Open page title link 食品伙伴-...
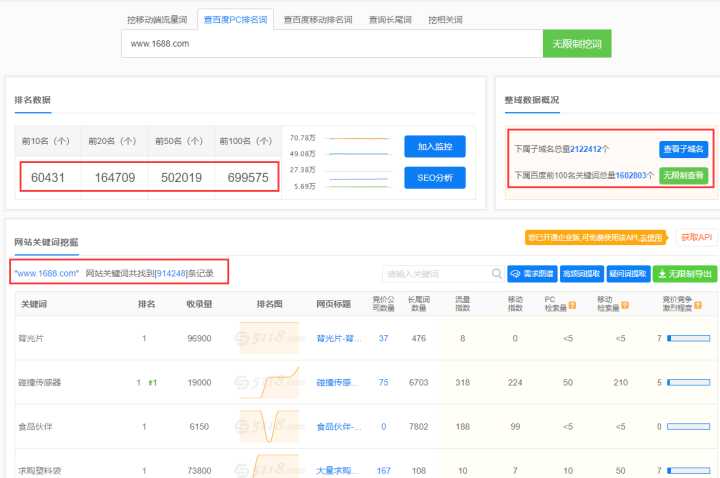Screen dimensions: 720x478 (338, 427)
